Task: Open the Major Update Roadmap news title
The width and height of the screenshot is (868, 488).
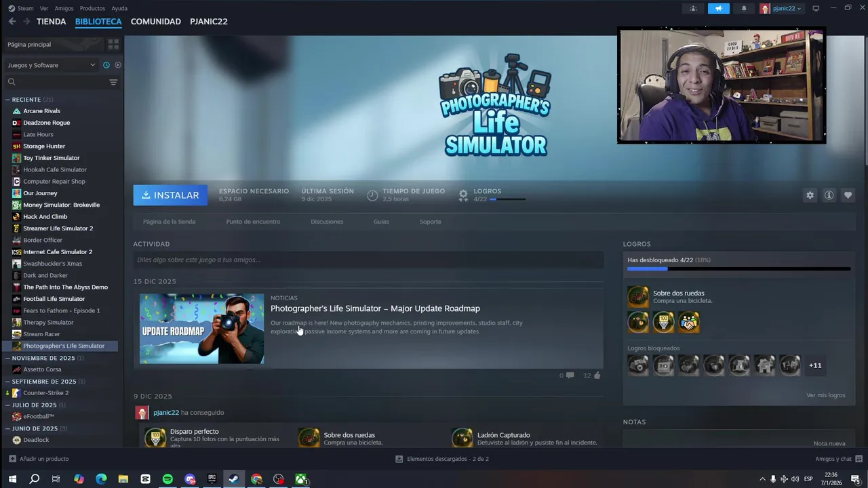Action: click(375, 308)
